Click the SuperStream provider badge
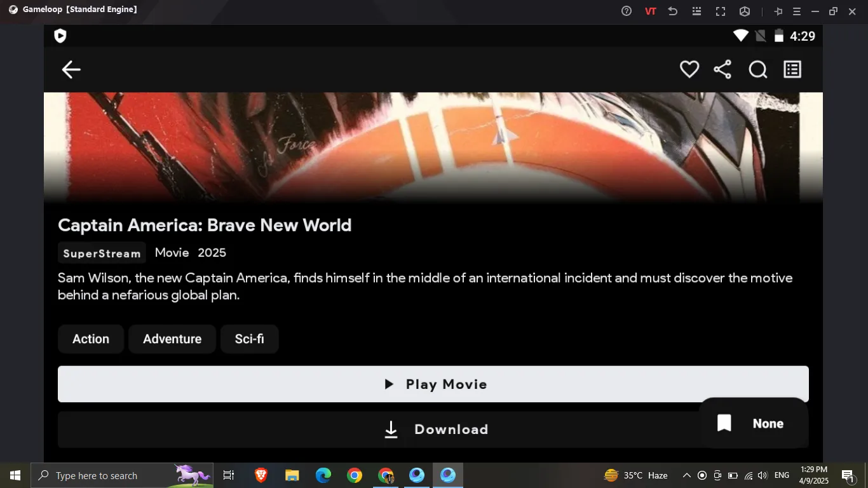868x488 pixels. click(x=102, y=253)
